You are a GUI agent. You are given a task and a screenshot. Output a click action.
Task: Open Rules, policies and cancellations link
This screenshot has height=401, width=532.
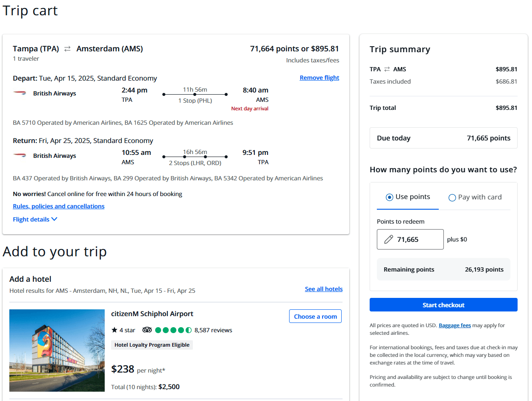58,206
